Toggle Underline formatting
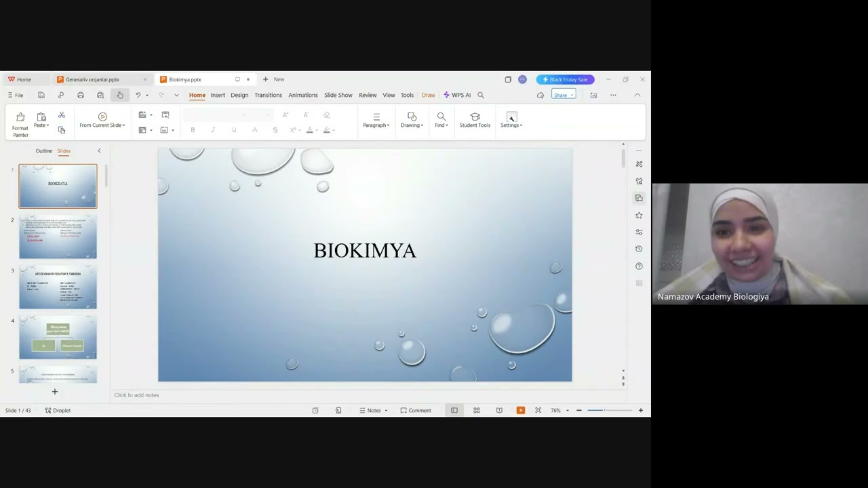Viewport: 868px width, 488px height. tap(234, 130)
